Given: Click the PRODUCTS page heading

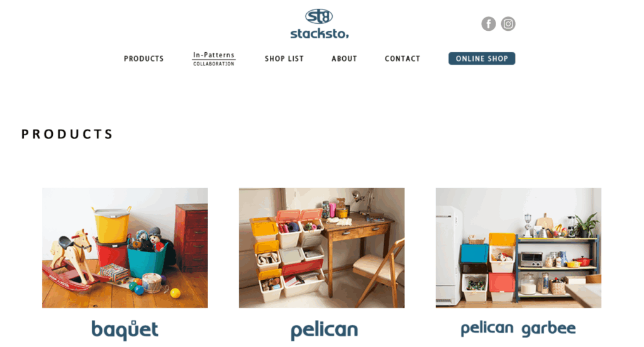Looking at the screenshot, I should point(67,135).
